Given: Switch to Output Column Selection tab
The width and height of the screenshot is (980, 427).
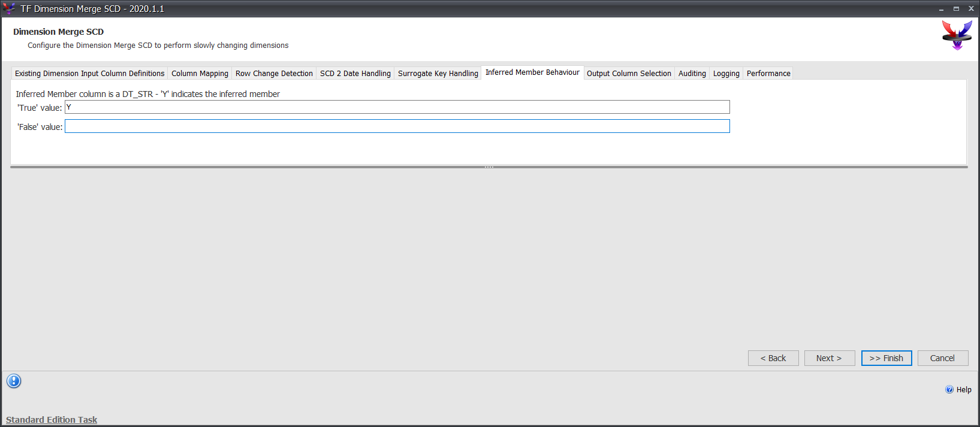Looking at the screenshot, I should pos(629,74).
